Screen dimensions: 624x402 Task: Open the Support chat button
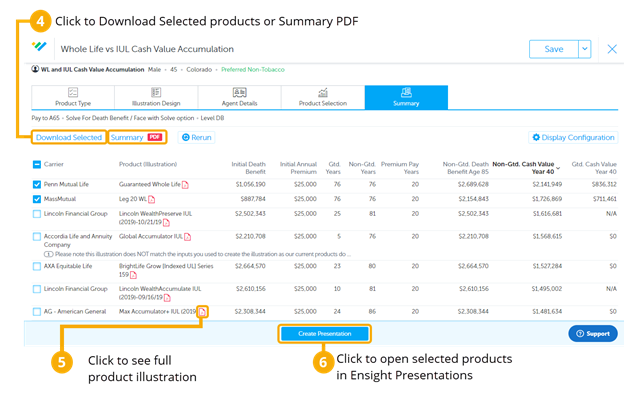tap(593, 334)
